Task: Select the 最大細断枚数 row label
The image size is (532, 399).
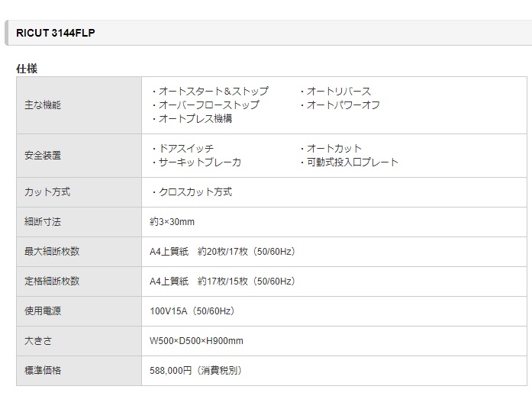Action: tap(52, 252)
